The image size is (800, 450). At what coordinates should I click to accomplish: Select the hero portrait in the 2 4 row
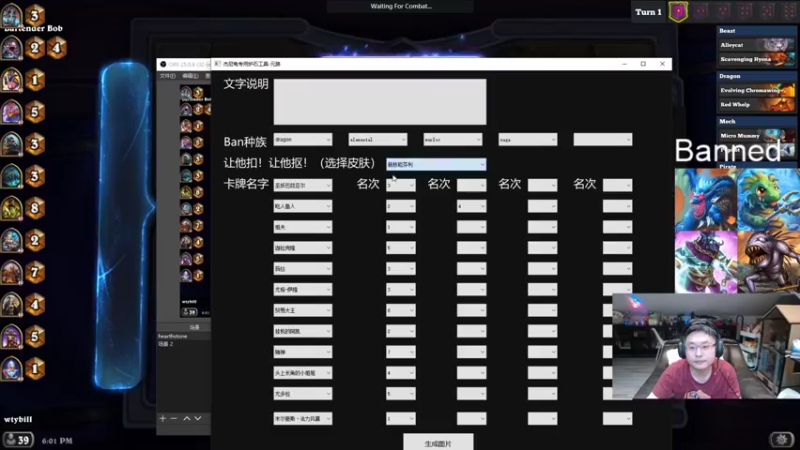click(11, 48)
